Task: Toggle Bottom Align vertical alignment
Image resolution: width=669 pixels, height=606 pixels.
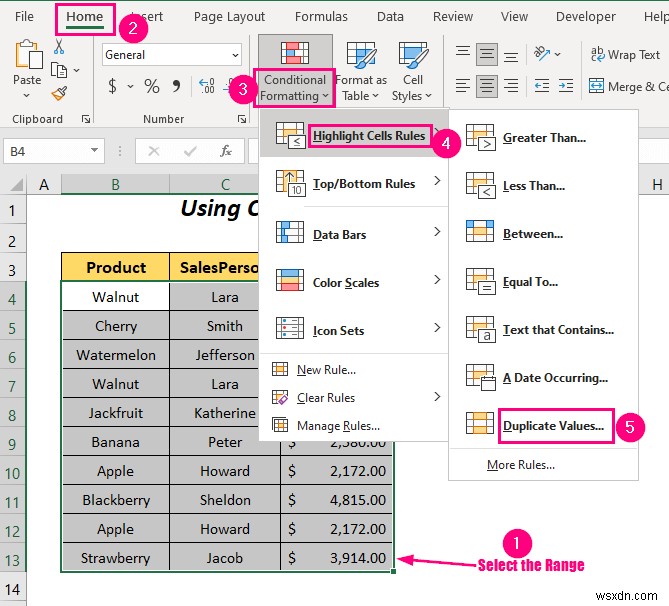Action: point(511,55)
